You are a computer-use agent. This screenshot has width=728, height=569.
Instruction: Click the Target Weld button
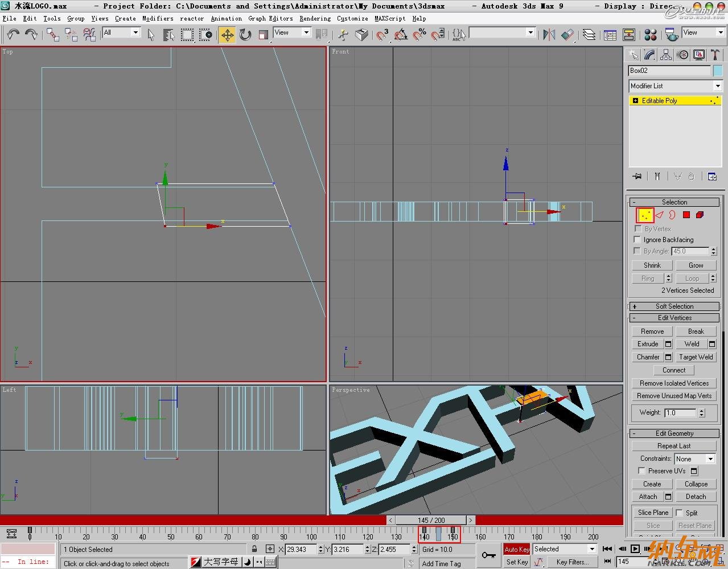(696, 357)
